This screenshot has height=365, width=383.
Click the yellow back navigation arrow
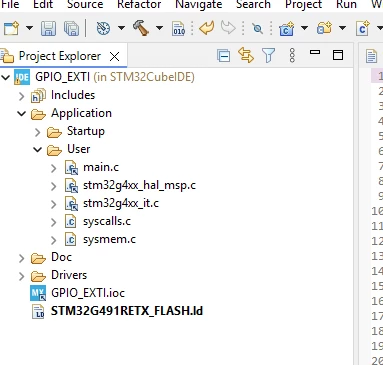(206, 28)
